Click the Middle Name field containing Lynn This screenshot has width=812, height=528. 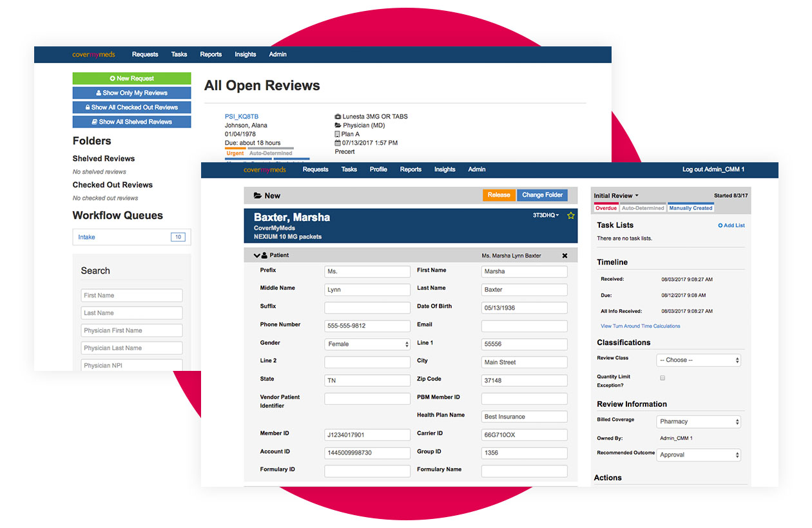coord(367,290)
